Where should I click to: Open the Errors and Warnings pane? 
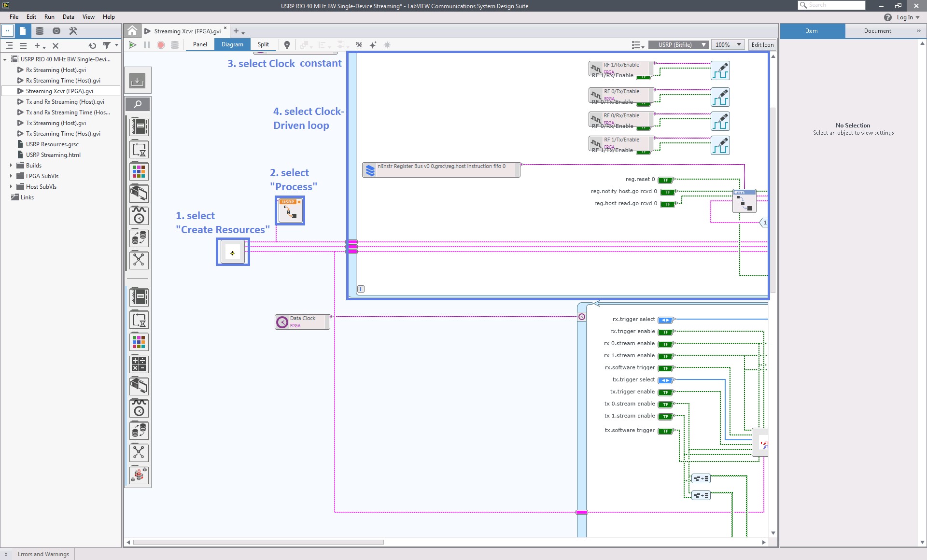coord(43,554)
